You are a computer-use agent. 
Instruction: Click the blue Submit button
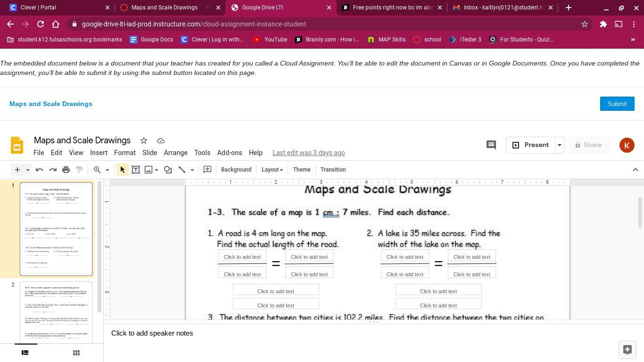[617, 104]
